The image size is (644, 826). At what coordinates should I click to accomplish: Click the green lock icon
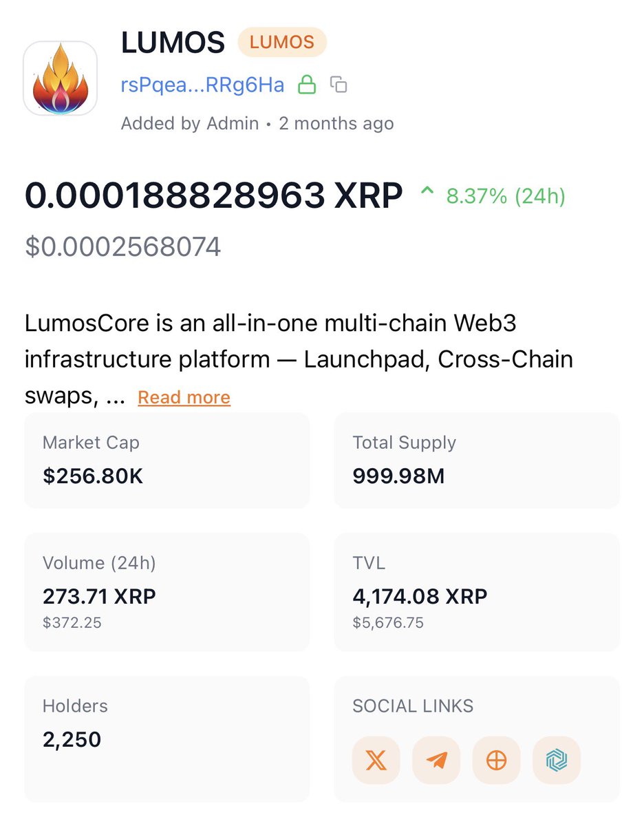point(306,85)
